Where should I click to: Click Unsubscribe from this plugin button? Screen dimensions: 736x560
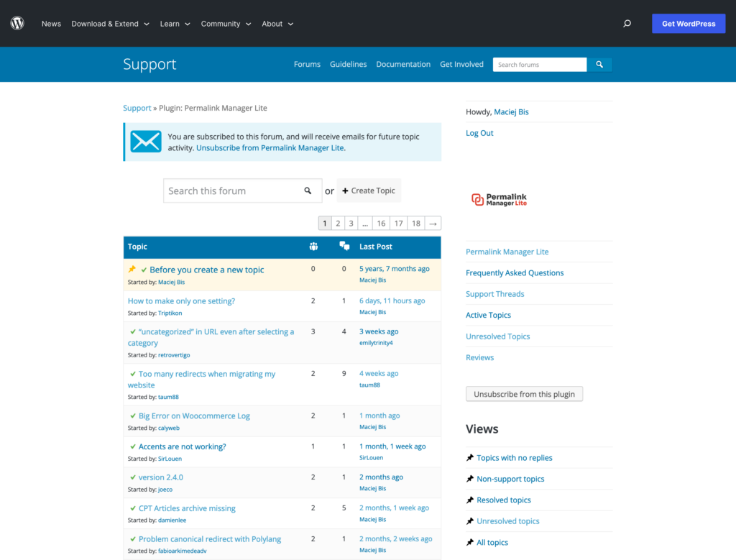point(524,394)
